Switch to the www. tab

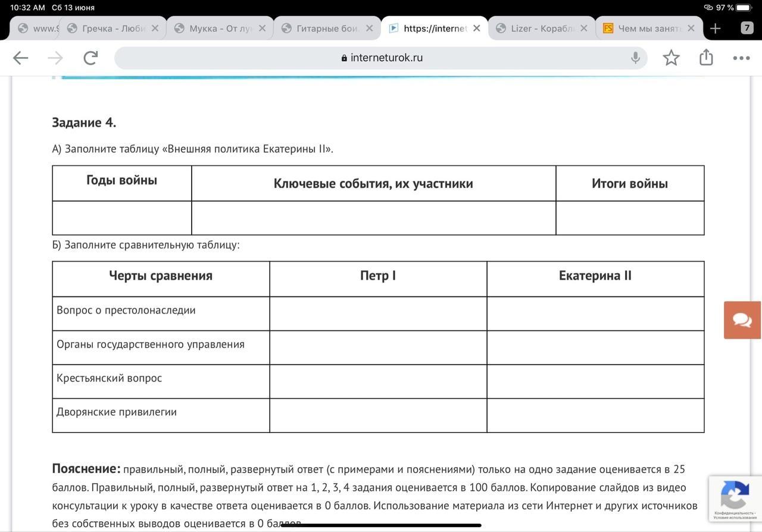(36, 28)
